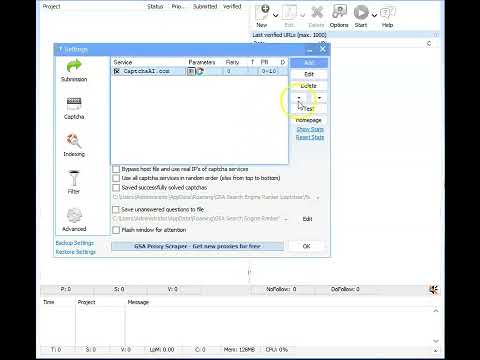Enable Use all captcha services in random order
This screenshot has width=480, height=360.
[x=116, y=178]
